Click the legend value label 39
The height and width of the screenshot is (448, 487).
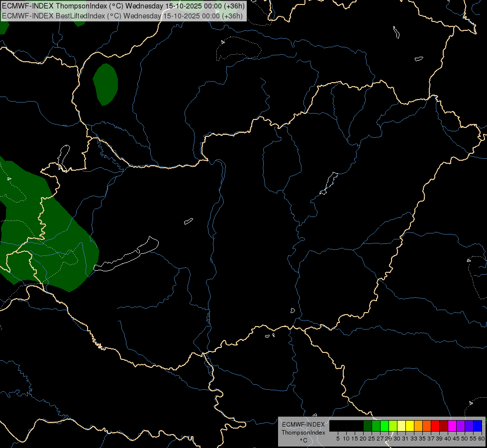pos(439,439)
